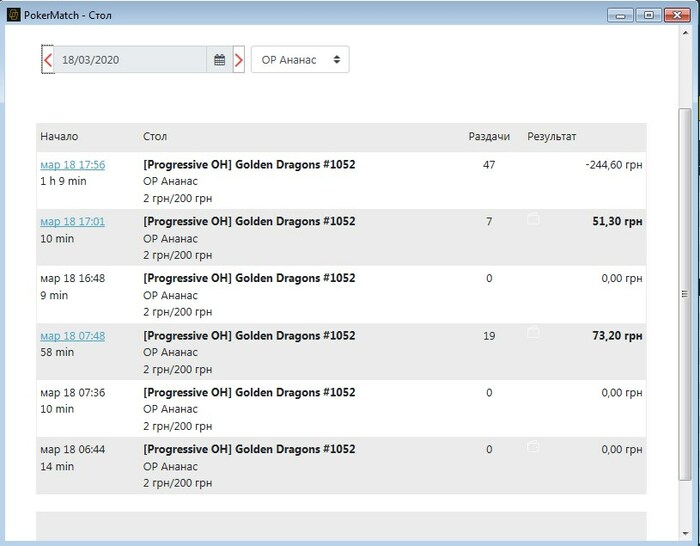Screen dimensions: 700x546
Task: Select the -244,60 грн result value
Action: [x=614, y=165]
